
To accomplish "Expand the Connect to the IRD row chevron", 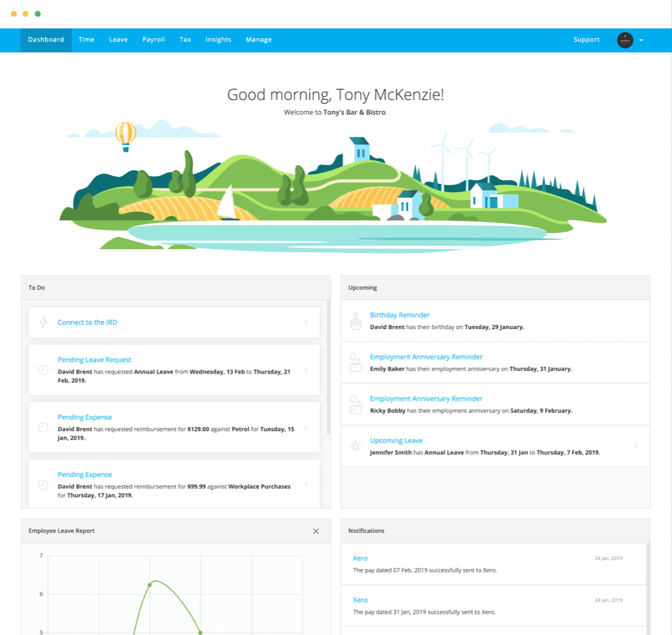I will [306, 322].
